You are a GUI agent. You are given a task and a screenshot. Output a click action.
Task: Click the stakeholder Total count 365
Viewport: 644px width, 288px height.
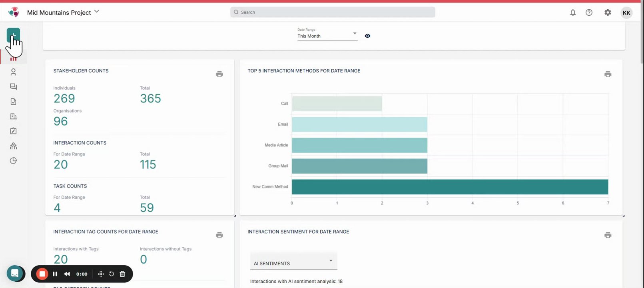click(x=150, y=98)
